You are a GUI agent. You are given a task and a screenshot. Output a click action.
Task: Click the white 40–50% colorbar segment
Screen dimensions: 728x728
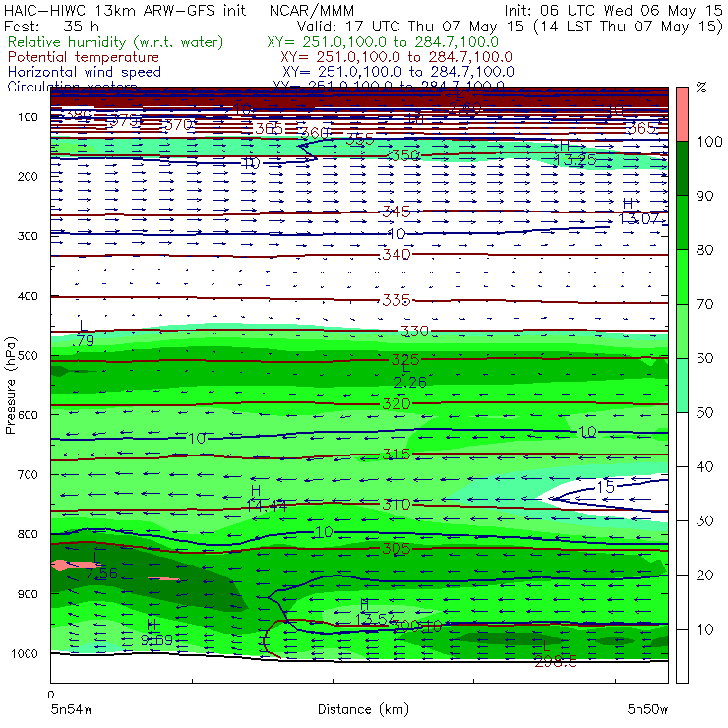pyautogui.click(x=682, y=439)
